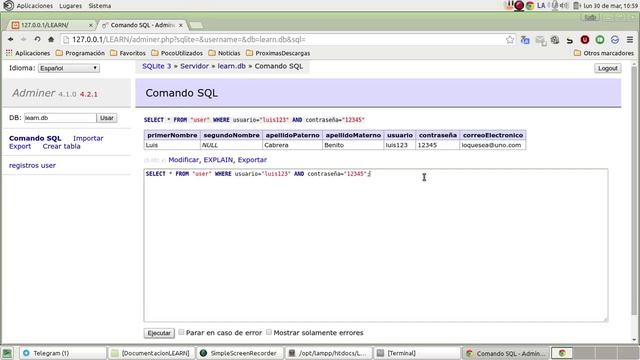This screenshot has width=640, height=360.
Task: Click the Exportar link under results
Action: [x=252, y=160]
